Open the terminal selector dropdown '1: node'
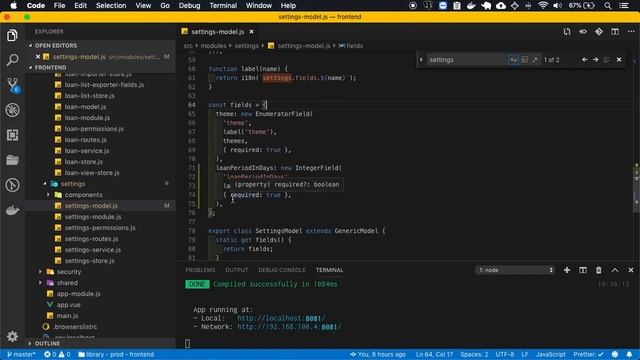Screen dimensions: 640x360 pos(515,270)
